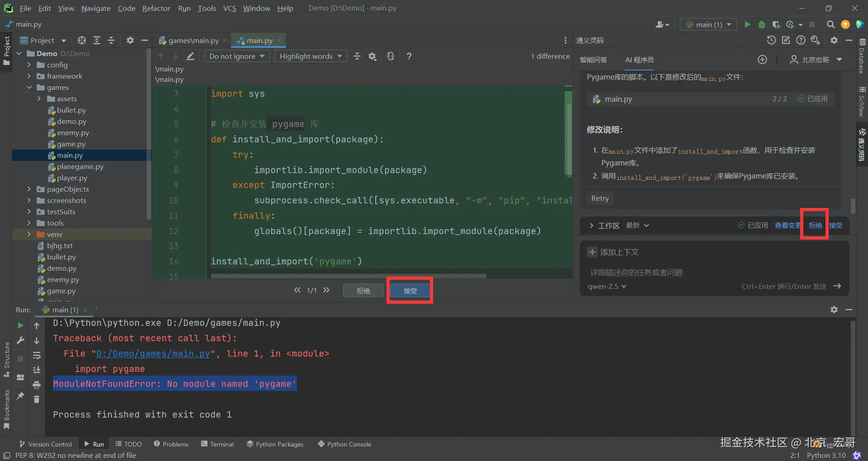Clear all Run console output with trash icon
The image size is (868, 461).
coord(37,399)
